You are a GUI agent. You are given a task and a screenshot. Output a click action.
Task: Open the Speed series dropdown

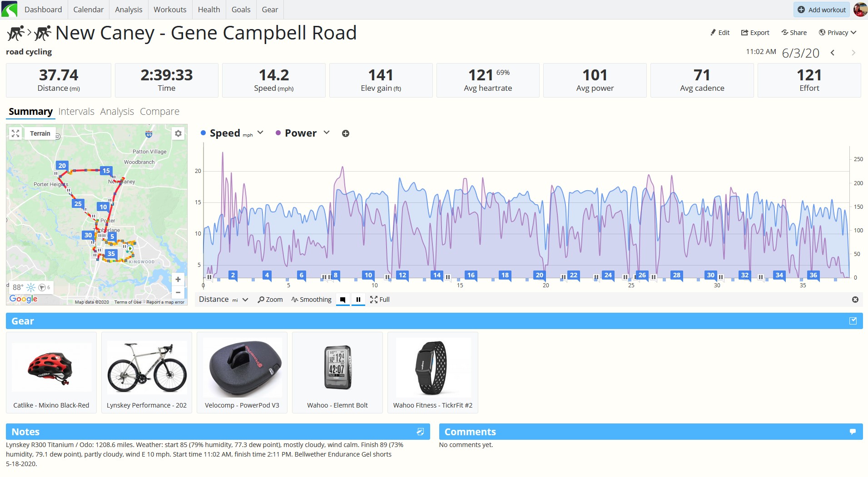(x=260, y=133)
